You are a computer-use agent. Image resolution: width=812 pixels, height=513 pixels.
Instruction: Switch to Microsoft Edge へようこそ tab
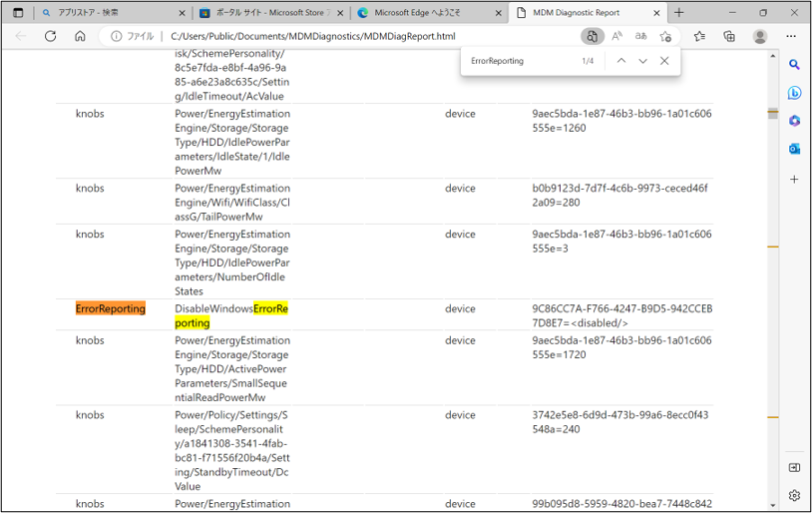[429, 13]
